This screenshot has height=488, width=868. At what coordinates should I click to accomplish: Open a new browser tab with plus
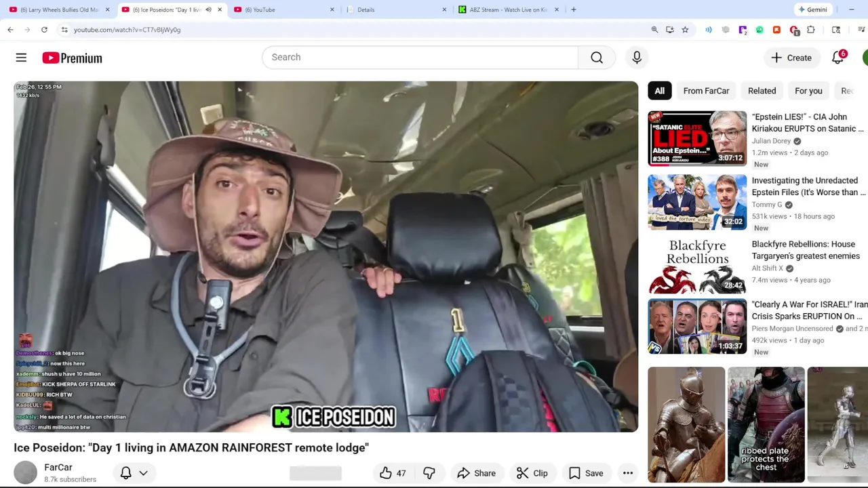pyautogui.click(x=574, y=9)
